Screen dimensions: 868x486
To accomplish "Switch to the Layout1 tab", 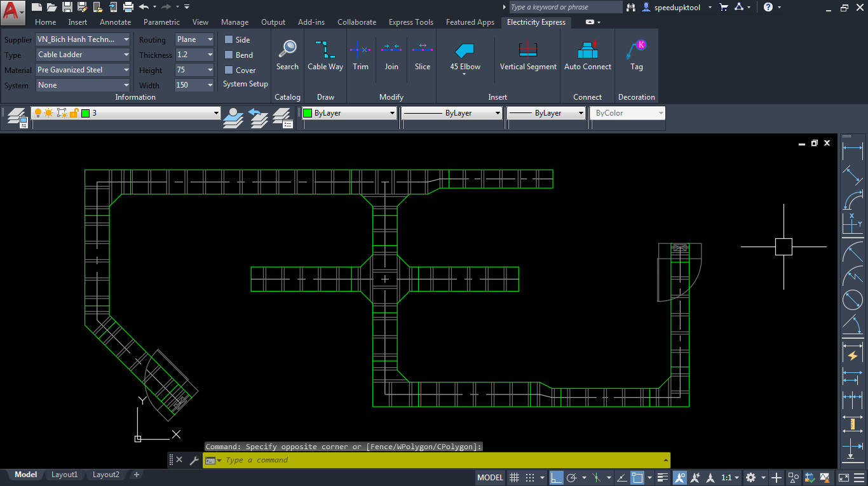I will point(64,475).
